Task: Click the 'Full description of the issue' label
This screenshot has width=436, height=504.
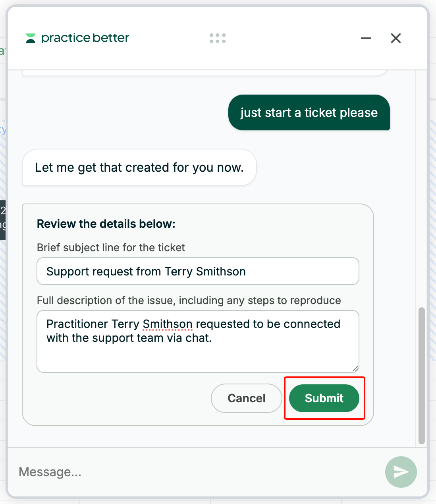Action: (189, 300)
